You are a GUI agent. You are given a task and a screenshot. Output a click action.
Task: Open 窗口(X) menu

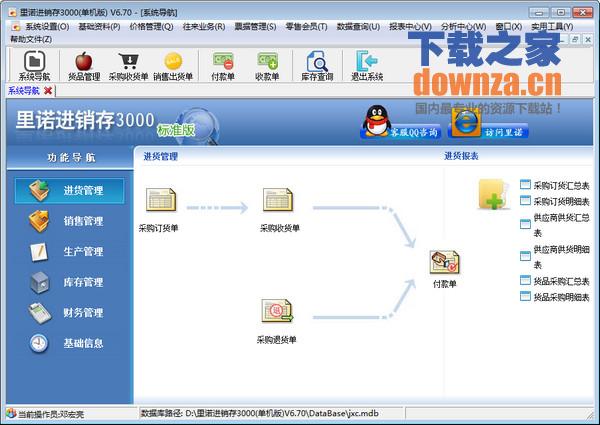coord(509,26)
